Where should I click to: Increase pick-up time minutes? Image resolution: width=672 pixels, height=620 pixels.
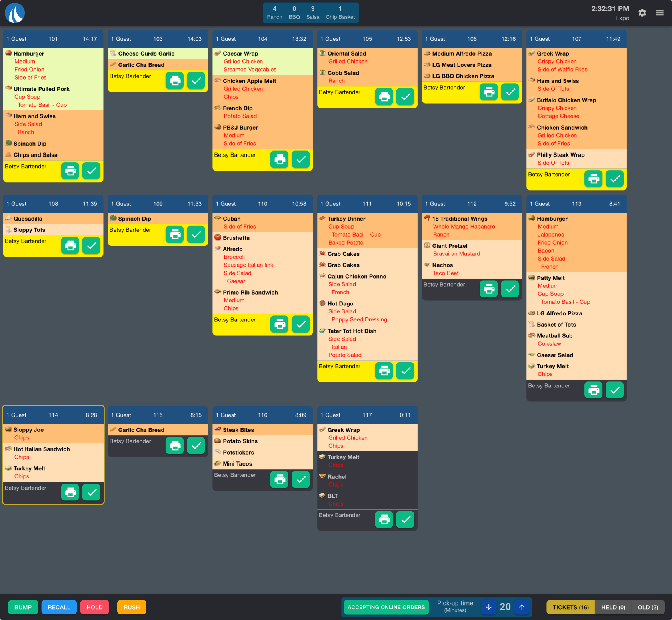pos(522,607)
